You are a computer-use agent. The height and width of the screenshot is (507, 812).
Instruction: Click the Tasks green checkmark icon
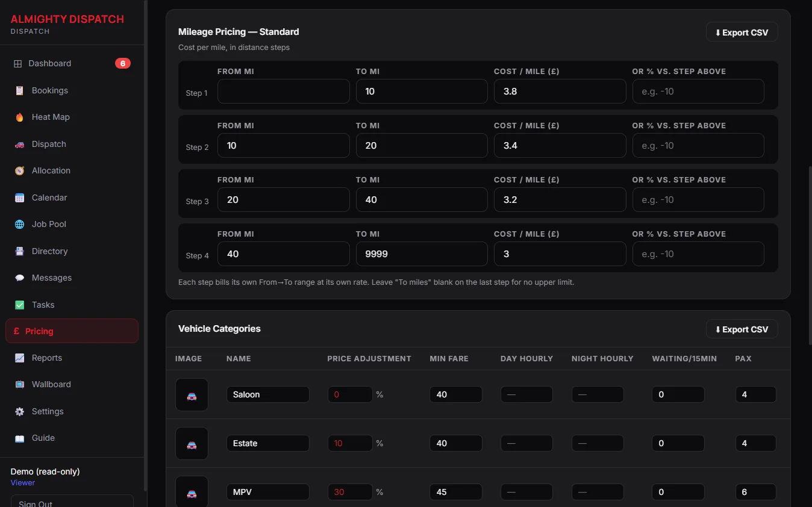pyautogui.click(x=20, y=305)
